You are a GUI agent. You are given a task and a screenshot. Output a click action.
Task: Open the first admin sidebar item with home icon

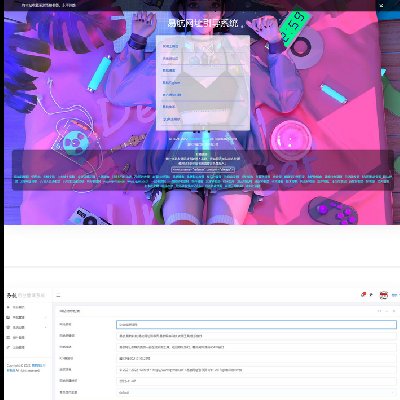tap(16, 307)
